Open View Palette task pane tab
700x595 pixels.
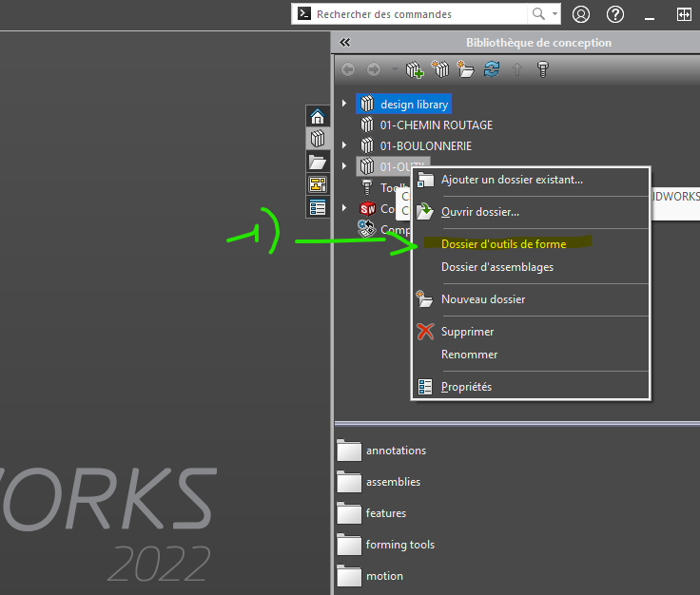coord(318,184)
